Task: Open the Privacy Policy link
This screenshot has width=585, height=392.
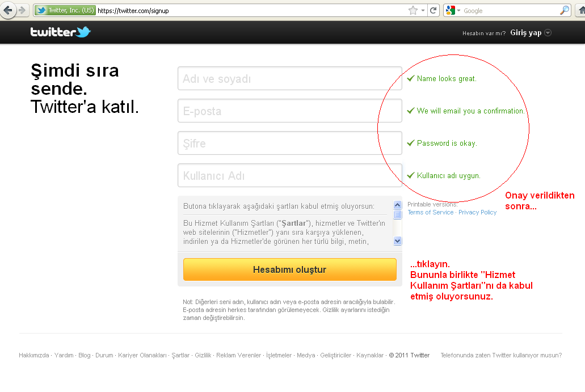Action: [x=477, y=212]
